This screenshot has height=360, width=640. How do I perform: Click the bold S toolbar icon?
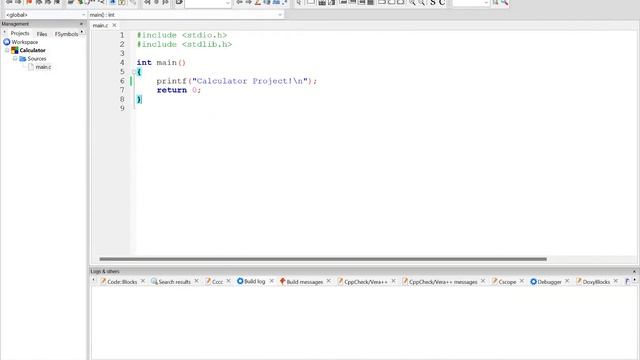click(x=433, y=3)
